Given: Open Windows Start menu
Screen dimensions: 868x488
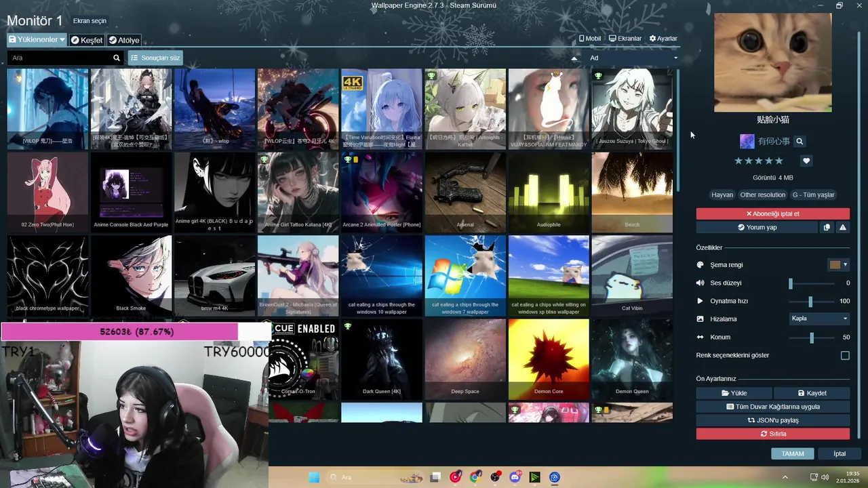Looking at the screenshot, I should [x=314, y=477].
